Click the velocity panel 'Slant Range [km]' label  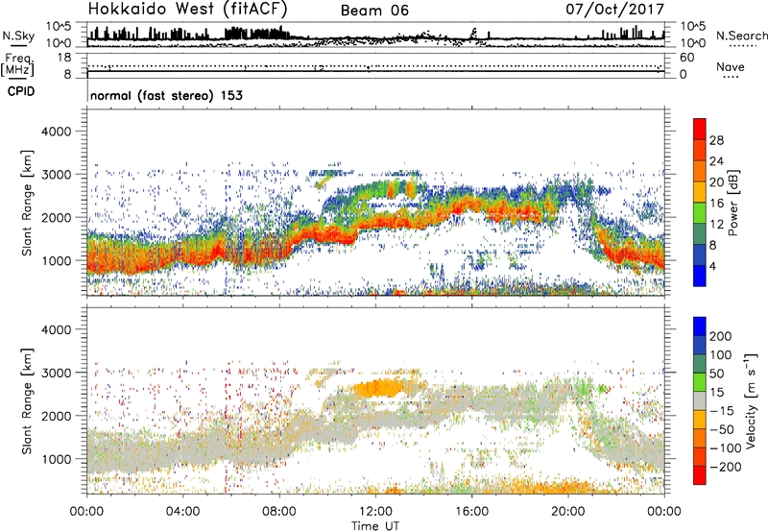point(27,401)
